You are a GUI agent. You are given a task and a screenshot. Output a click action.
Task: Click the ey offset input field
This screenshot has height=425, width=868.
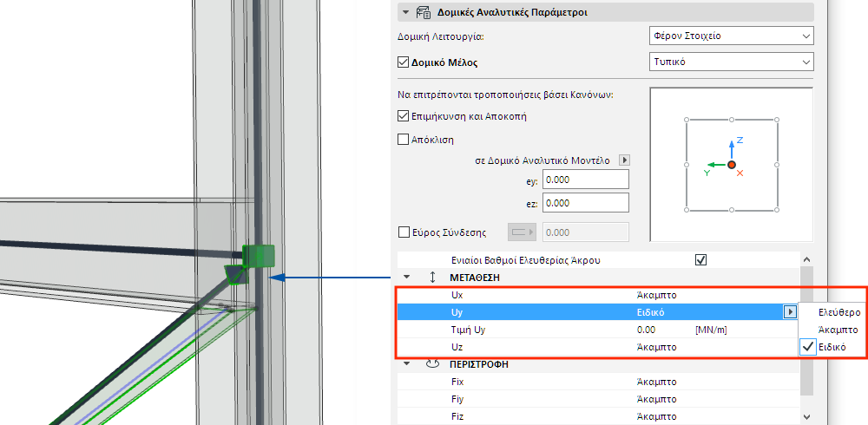[586, 180]
